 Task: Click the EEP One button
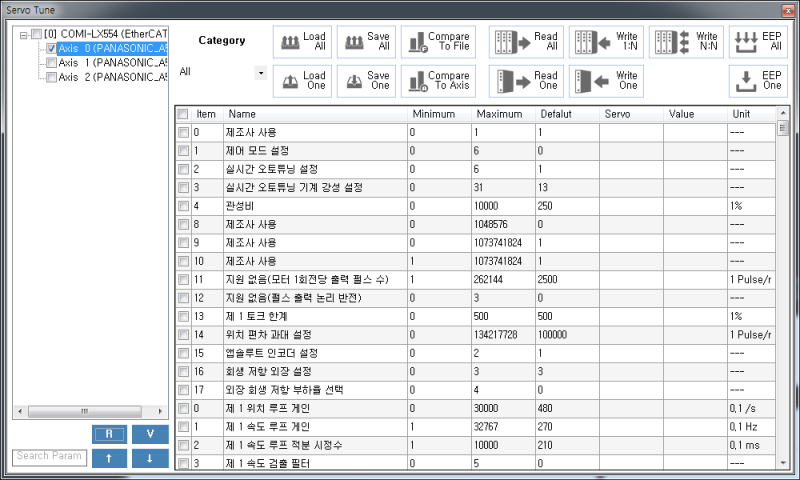[x=757, y=80]
